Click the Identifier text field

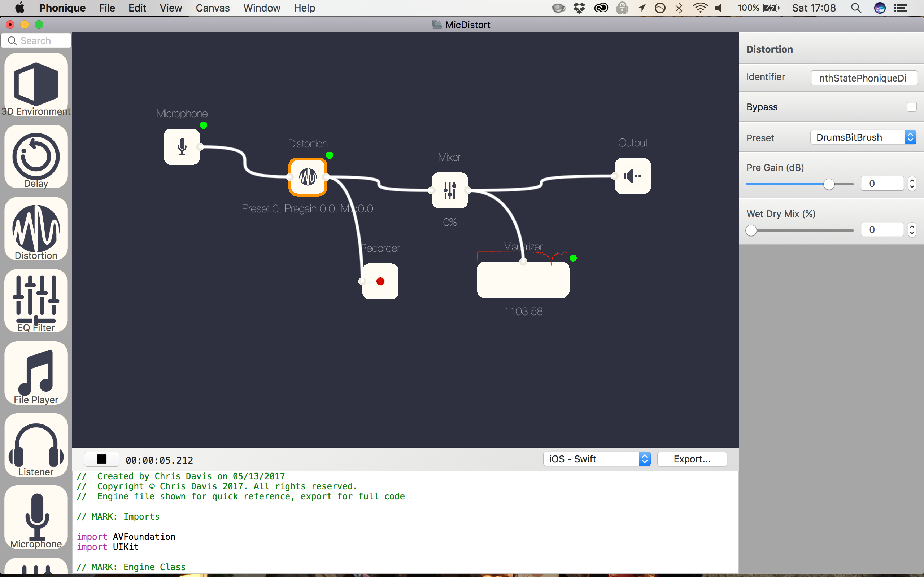click(x=864, y=78)
